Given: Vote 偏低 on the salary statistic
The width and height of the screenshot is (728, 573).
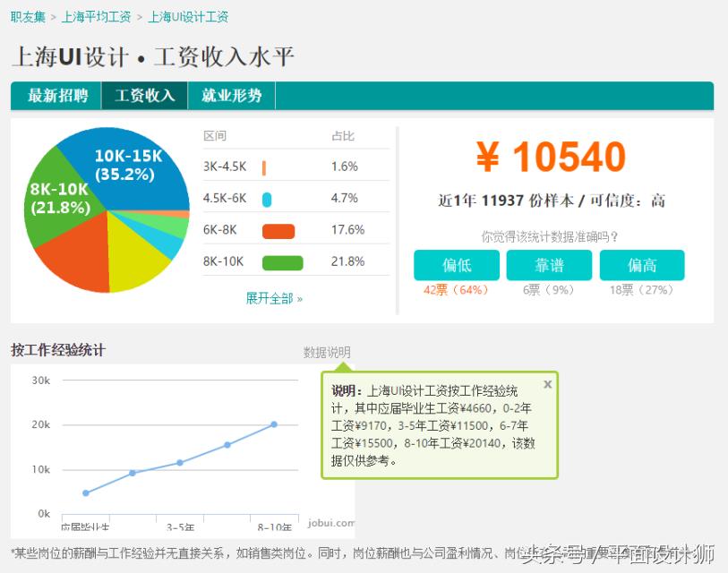Looking at the screenshot, I should click(456, 265).
